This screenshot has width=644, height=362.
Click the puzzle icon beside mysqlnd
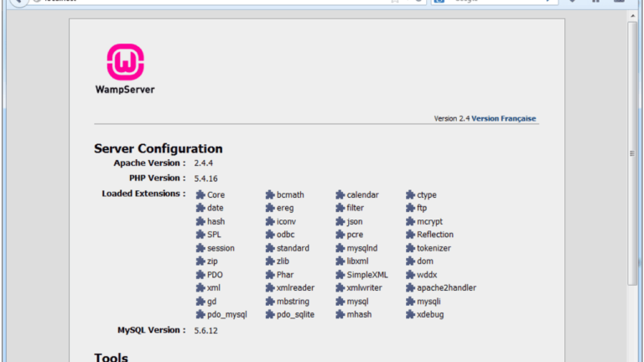[x=340, y=248]
